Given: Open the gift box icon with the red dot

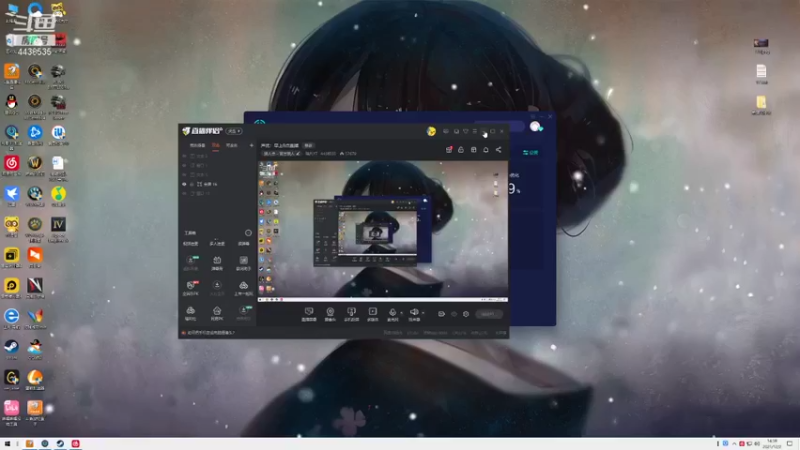Looking at the screenshot, I should click(449, 149).
